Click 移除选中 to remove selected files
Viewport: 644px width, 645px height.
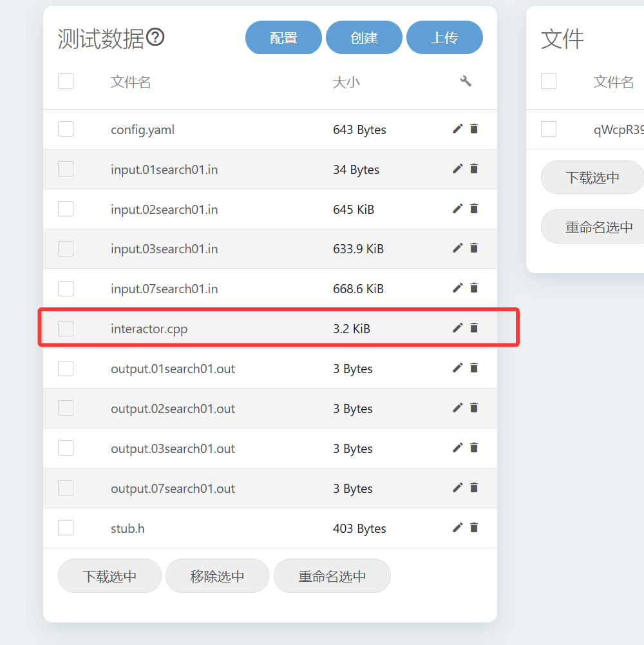217,575
